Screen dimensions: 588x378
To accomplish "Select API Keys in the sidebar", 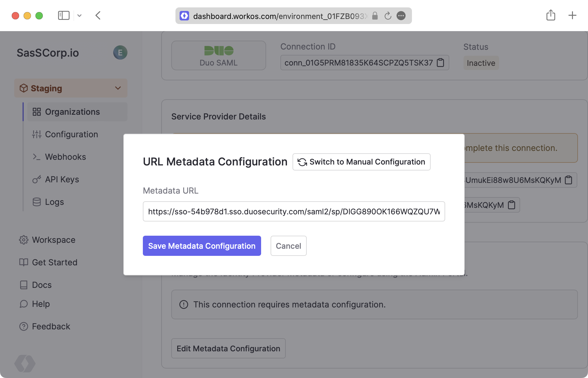I will (x=62, y=179).
